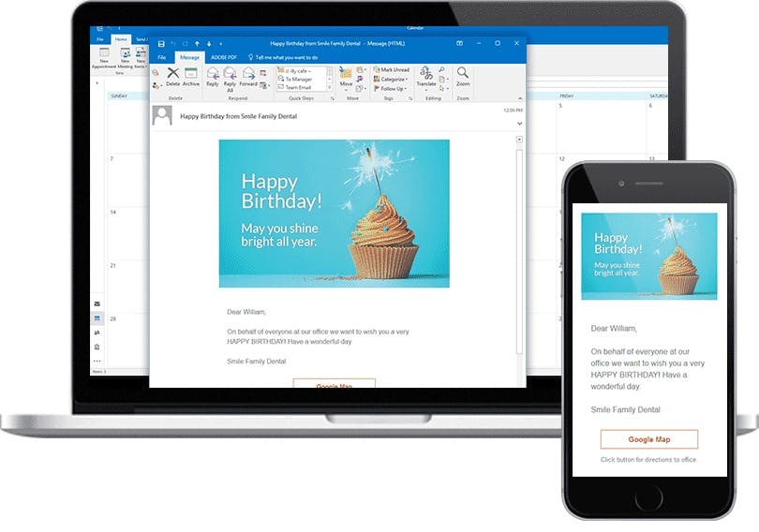The height and width of the screenshot is (532, 759).
Task: Switch to Calendar view in the sidebar
Action: pos(97,318)
